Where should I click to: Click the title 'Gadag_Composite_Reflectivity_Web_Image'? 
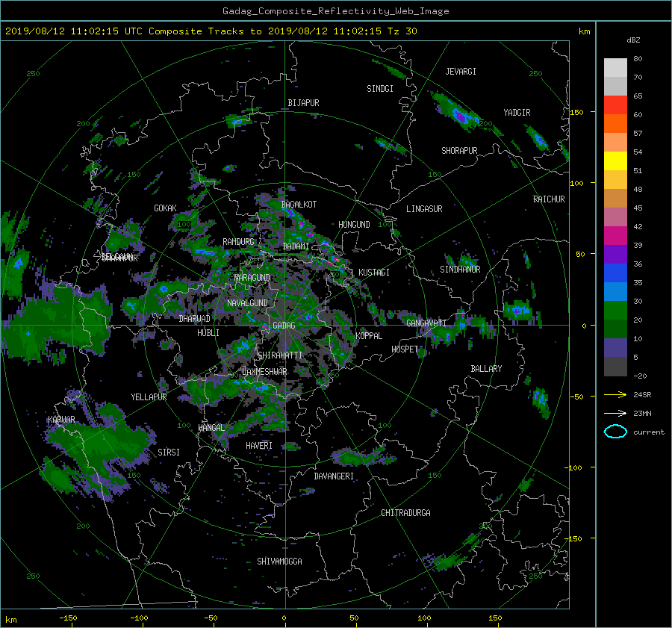point(335,10)
